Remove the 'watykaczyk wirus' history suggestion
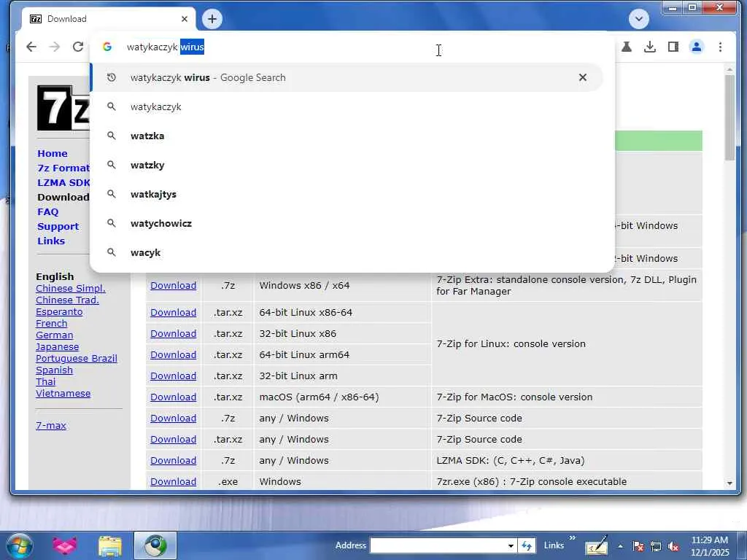 click(583, 77)
